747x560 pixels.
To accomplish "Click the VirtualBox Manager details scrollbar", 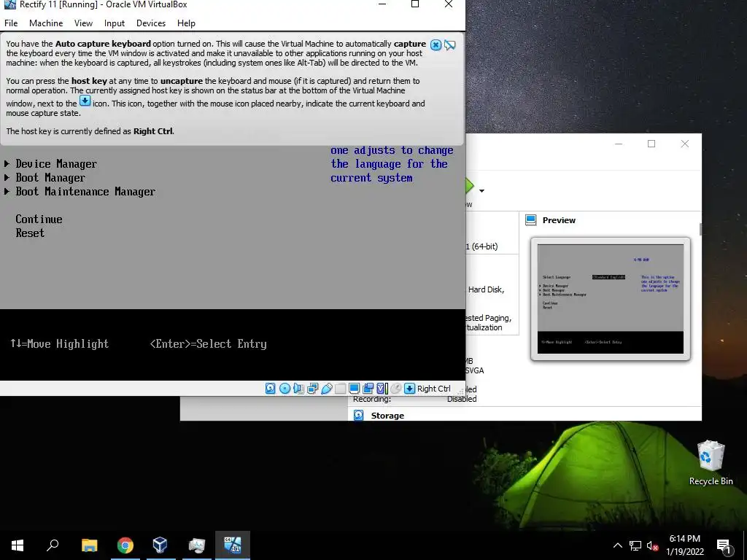I will click(700, 228).
